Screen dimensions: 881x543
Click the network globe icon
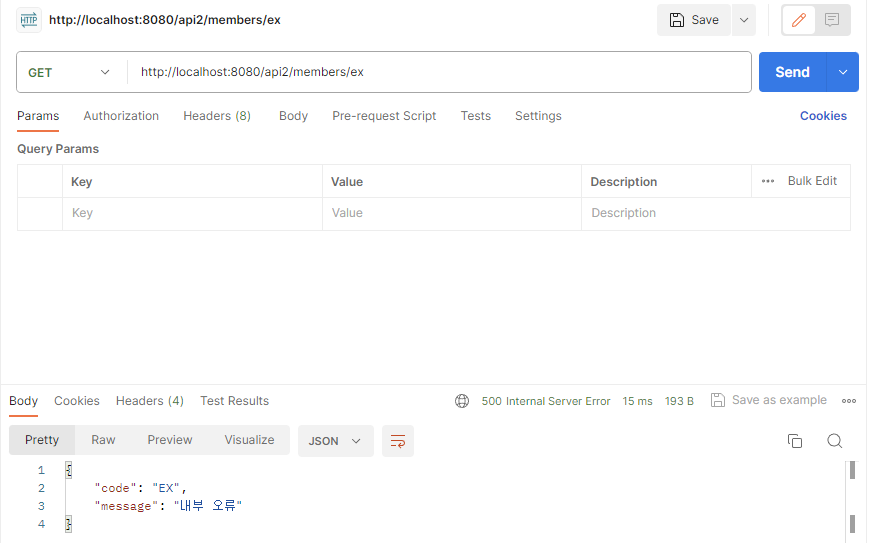462,401
